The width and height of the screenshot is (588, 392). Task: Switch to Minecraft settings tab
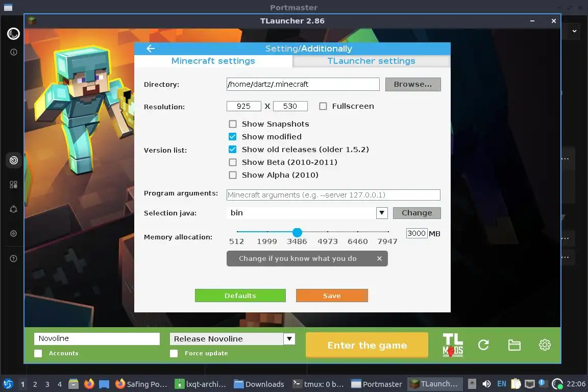tap(213, 61)
